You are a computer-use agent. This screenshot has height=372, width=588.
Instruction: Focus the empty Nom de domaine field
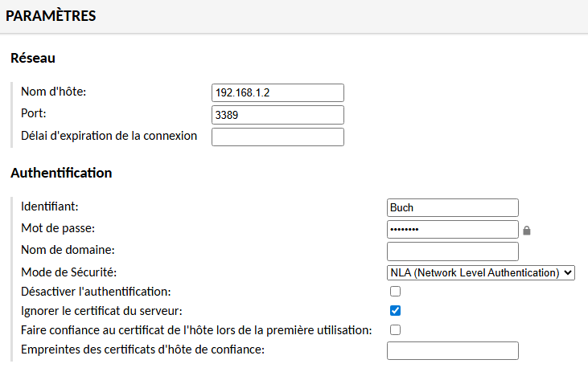coord(452,251)
